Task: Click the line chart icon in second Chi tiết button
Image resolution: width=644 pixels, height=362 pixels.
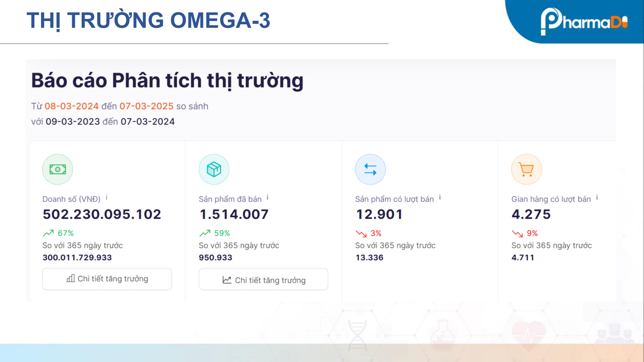Action: coord(227,280)
